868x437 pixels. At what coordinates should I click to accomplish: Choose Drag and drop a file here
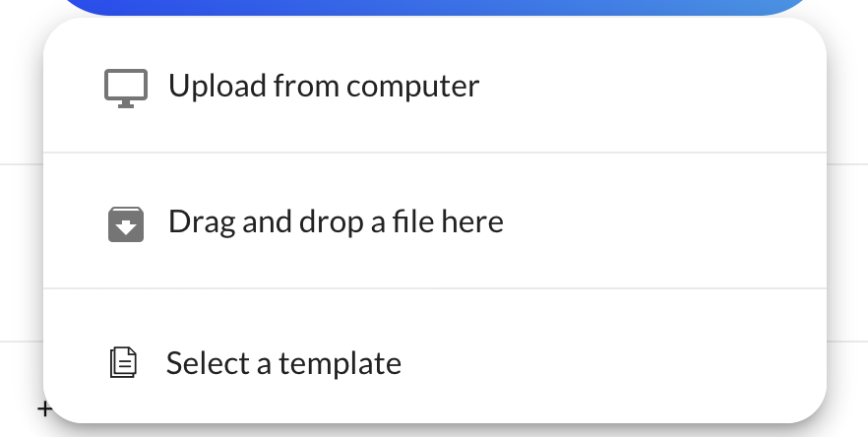434,221
